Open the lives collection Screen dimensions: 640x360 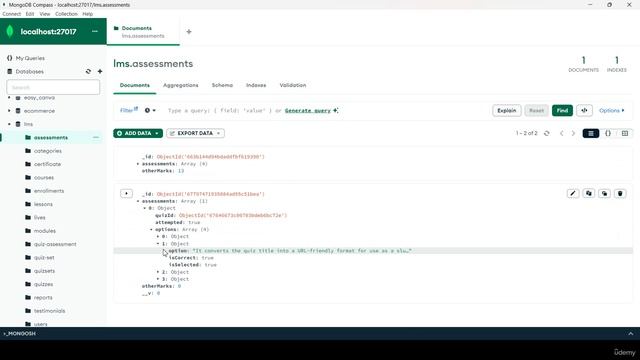coord(39,218)
